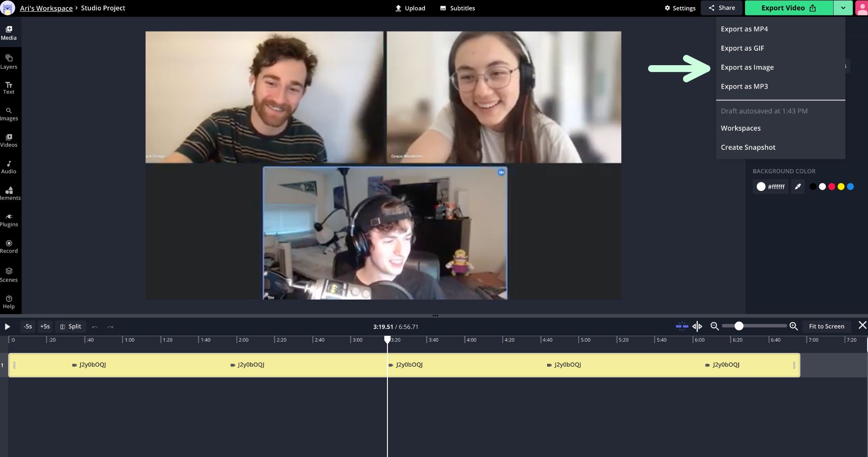The width and height of the screenshot is (868, 457).
Task: Open the Audio panel
Action: click(x=9, y=167)
